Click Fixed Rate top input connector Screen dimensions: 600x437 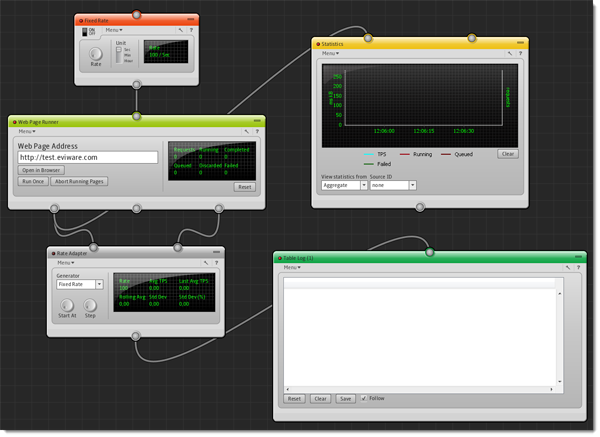pos(136,15)
